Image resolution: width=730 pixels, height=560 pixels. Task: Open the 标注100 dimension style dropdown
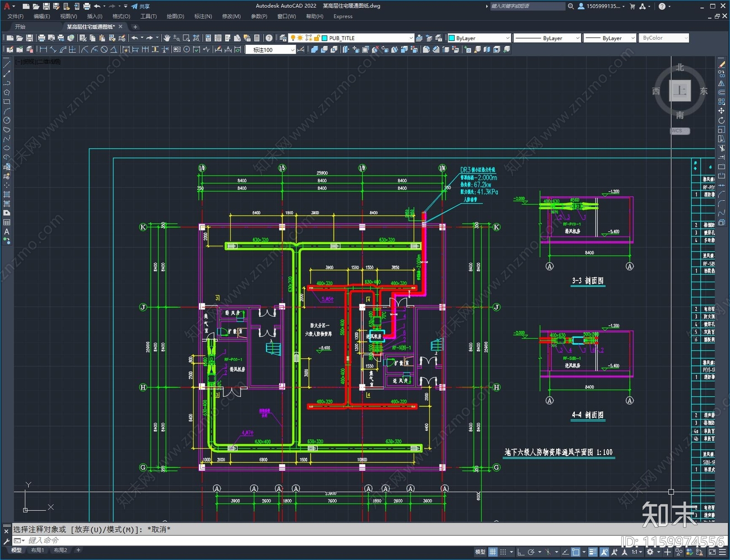[x=292, y=50]
